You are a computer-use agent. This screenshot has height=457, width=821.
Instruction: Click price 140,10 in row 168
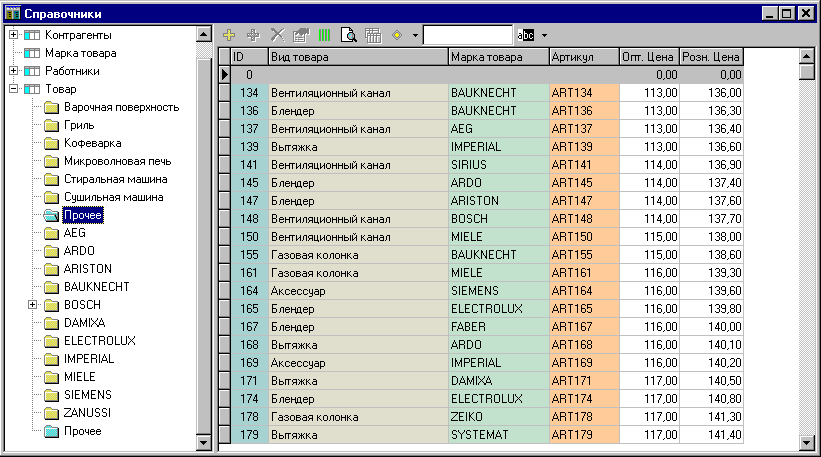(x=711, y=345)
